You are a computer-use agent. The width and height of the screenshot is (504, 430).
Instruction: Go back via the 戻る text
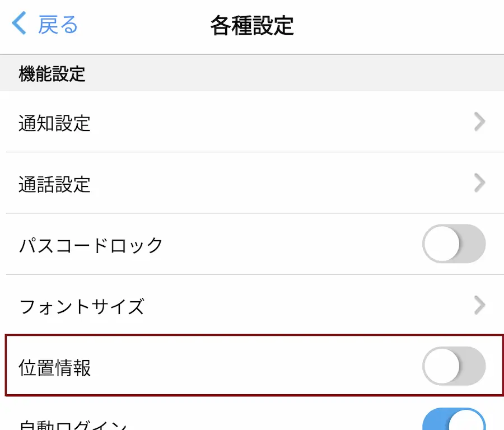pos(58,25)
